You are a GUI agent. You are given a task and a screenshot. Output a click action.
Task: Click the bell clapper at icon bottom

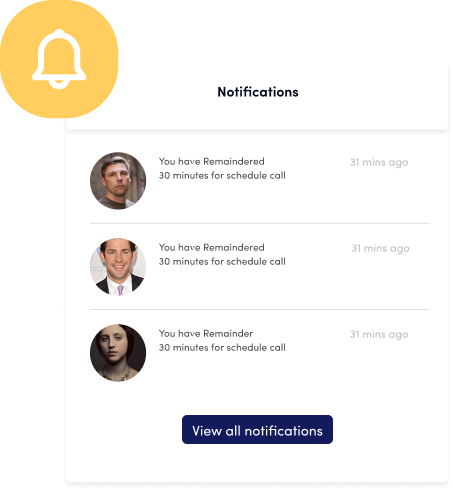(59, 84)
